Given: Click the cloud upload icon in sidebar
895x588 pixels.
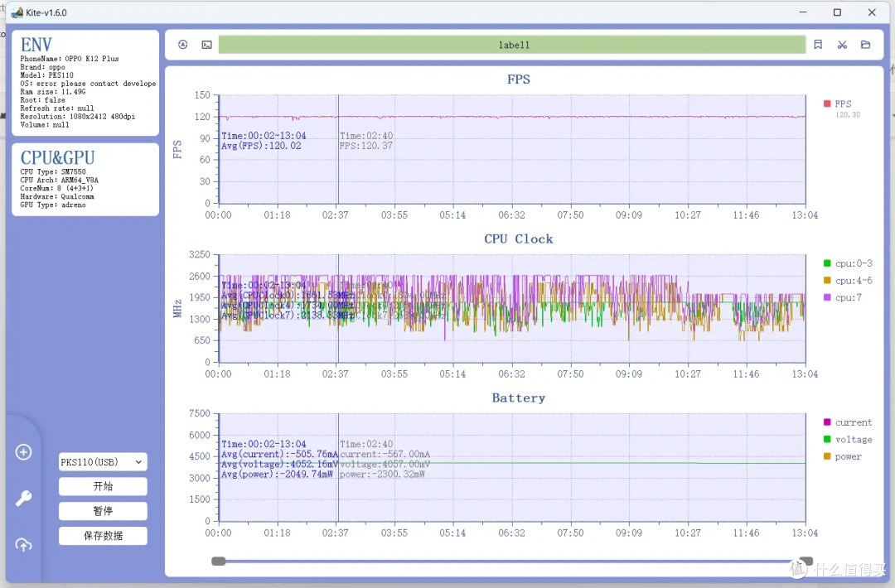Looking at the screenshot, I should (23, 545).
